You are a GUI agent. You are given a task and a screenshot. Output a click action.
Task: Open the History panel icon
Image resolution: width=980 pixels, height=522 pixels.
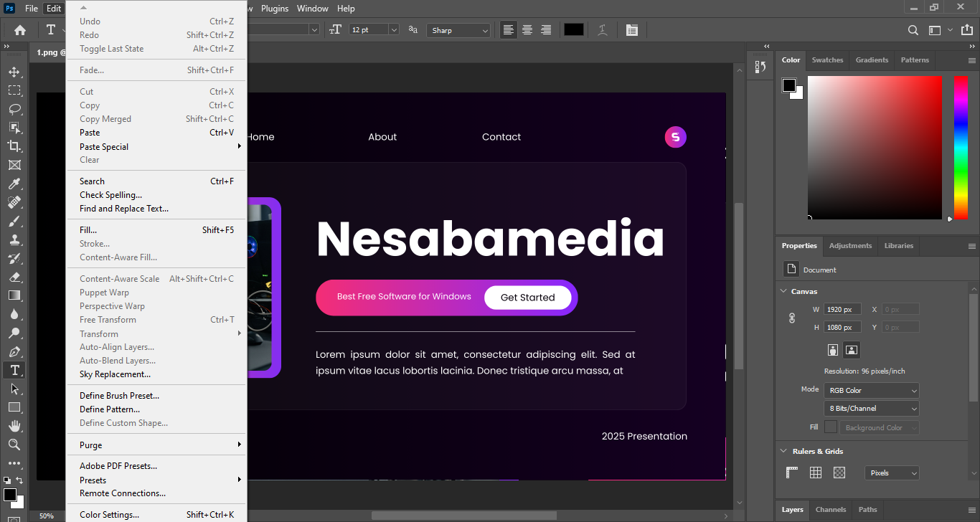point(760,67)
